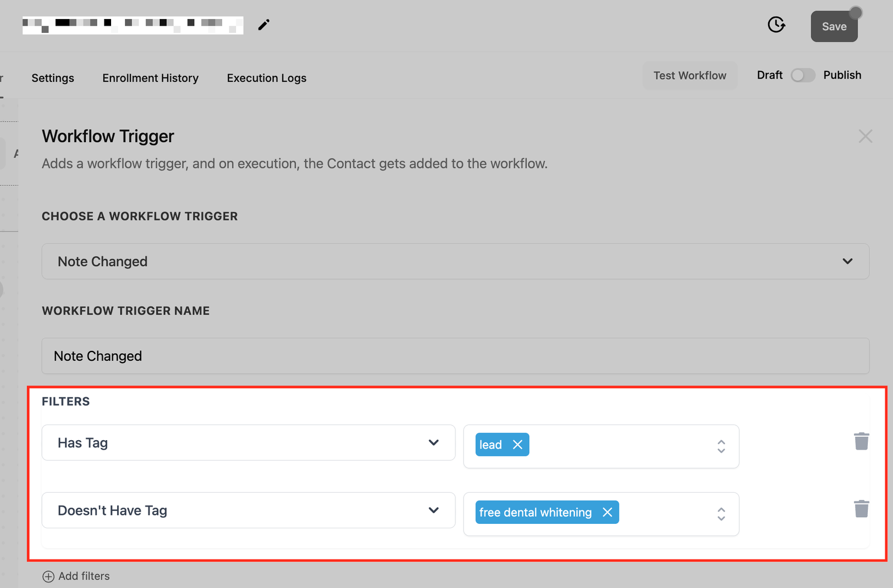Open the Enrollment History tab
893x588 pixels.
coord(150,78)
